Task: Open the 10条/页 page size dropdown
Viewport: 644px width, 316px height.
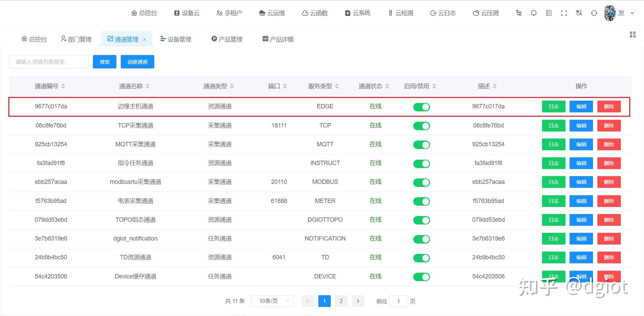Action: click(272, 301)
